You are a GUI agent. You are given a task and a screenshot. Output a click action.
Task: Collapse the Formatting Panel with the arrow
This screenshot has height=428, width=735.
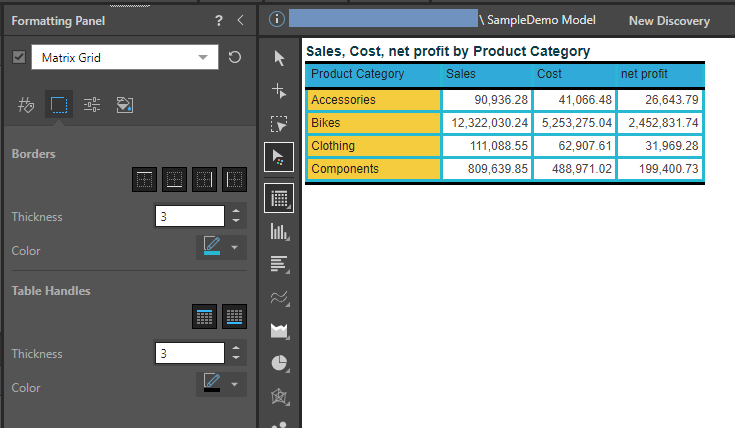point(240,20)
